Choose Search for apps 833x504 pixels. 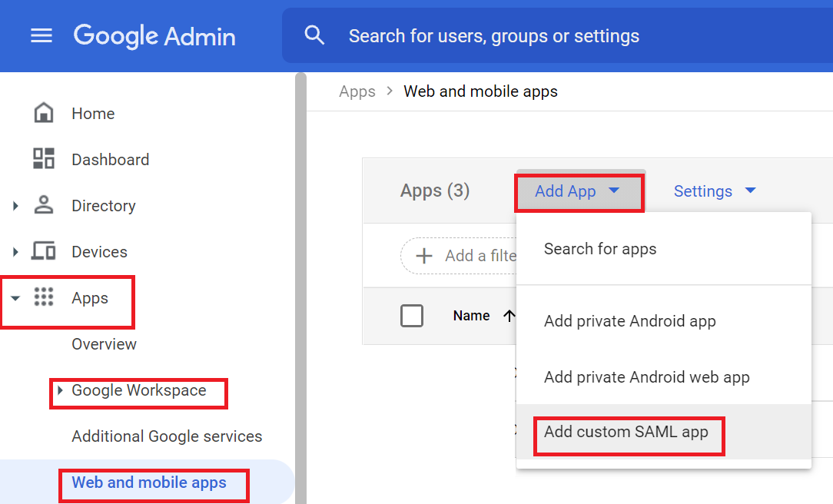663,249
